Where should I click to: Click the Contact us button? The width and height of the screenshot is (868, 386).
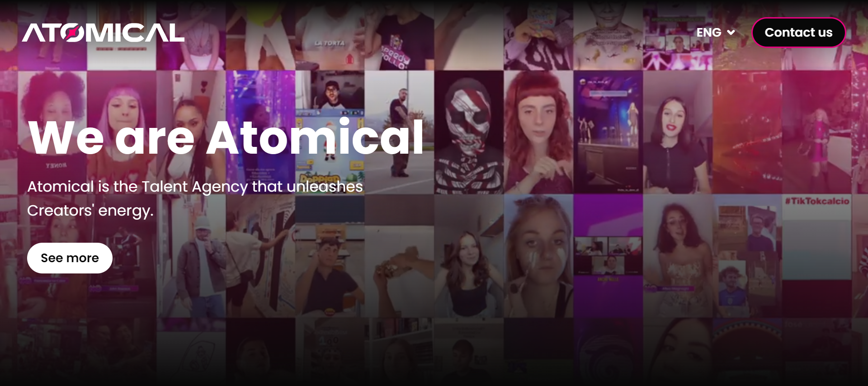(798, 33)
